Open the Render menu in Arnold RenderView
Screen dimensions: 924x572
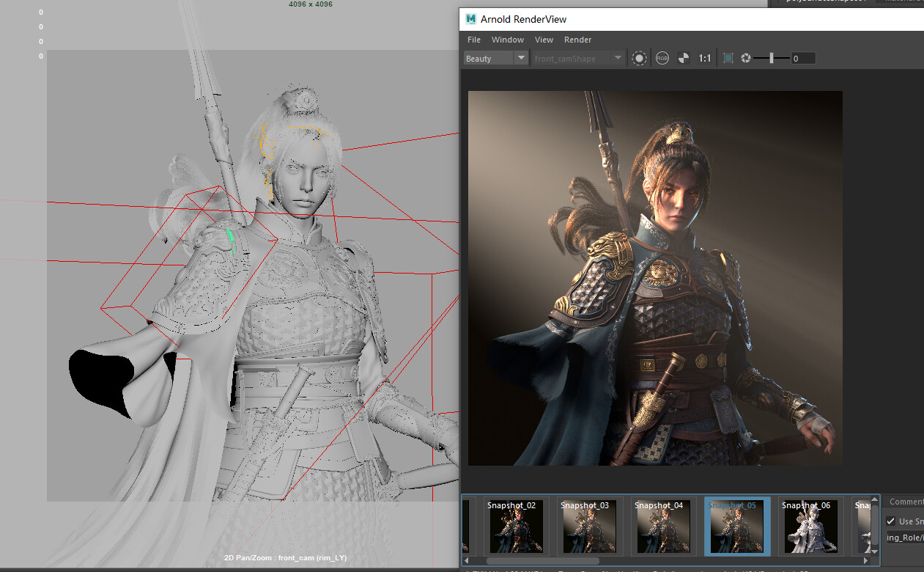click(x=577, y=40)
